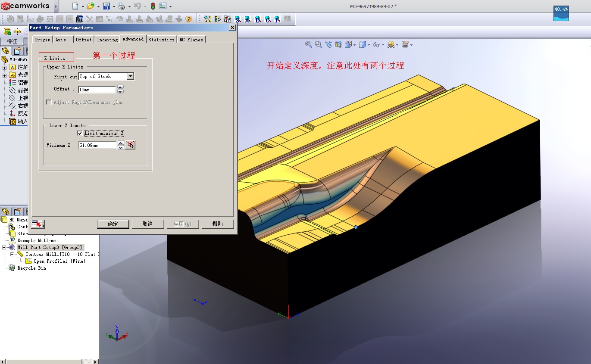Click the Open file folder icon
Viewport: 591px width, 364px height.
91,6
